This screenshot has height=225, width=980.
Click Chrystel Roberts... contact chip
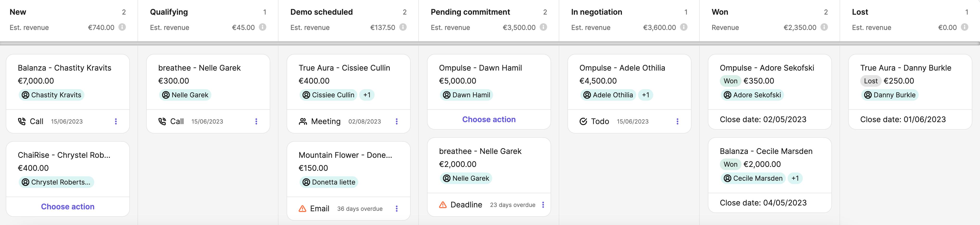tap(56, 182)
